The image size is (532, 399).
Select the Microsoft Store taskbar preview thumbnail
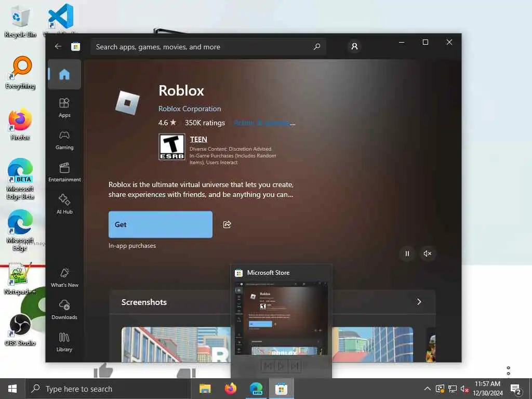click(281, 318)
